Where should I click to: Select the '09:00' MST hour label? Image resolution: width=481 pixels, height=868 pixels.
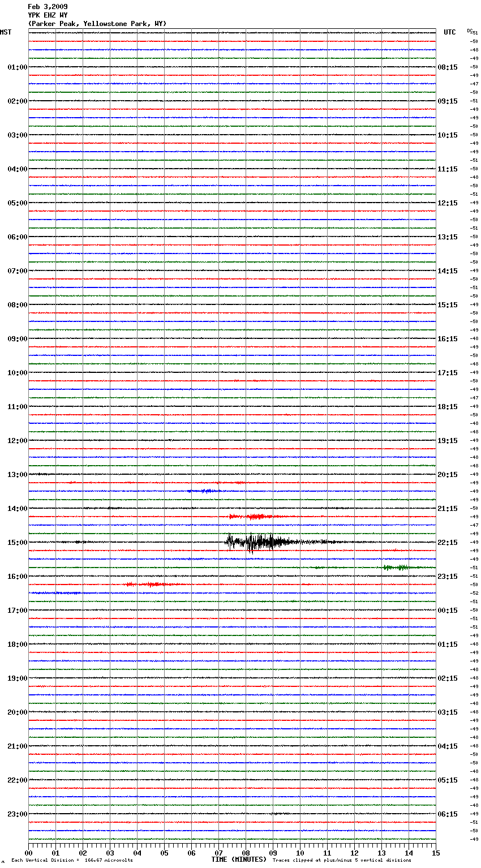[x=17, y=339]
